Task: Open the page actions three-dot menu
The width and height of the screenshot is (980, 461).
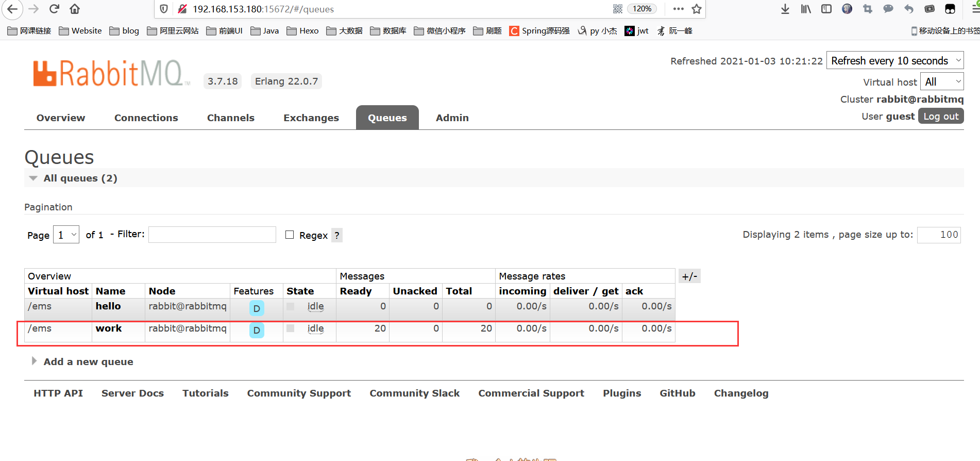Action: [x=679, y=9]
